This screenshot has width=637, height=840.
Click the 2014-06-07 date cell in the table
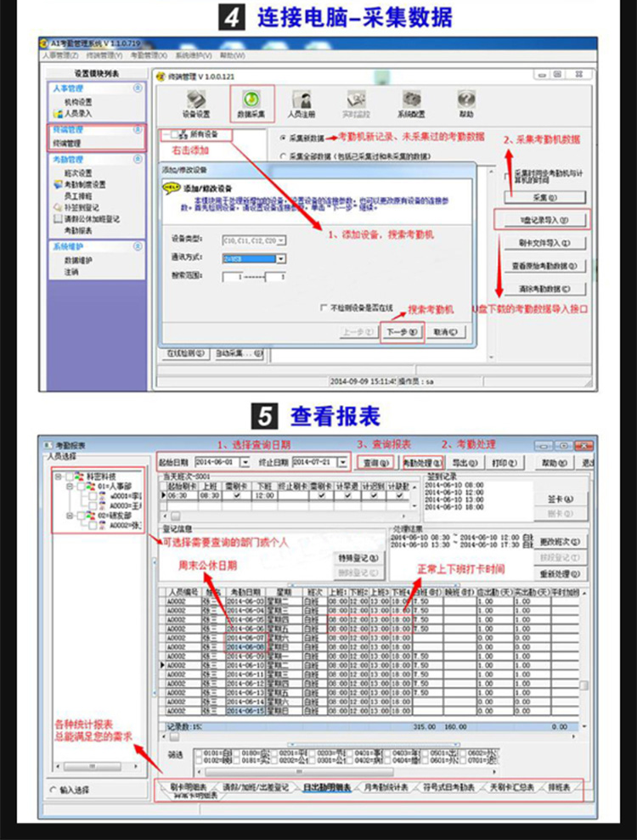tap(245, 638)
